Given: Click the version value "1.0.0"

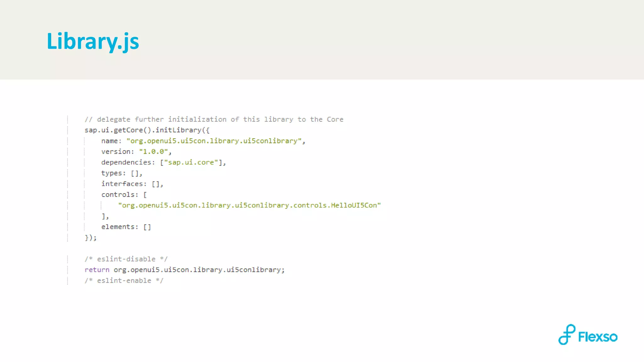Looking at the screenshot, I should pos(153,152).
